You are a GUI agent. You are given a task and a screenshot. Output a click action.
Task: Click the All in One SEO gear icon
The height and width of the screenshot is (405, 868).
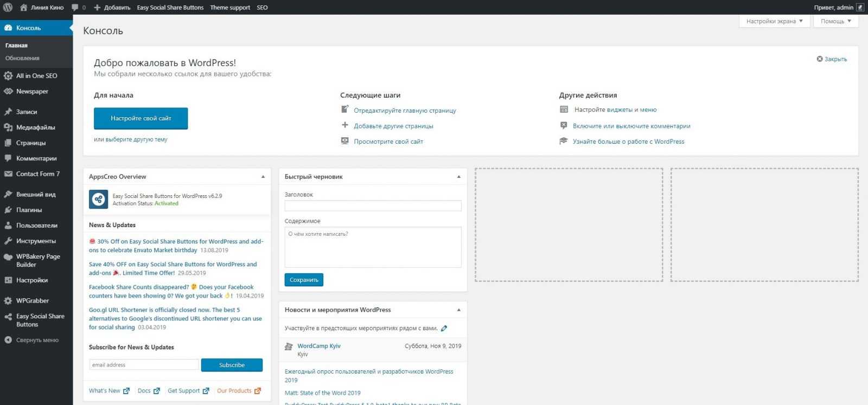tap(8, 76)
